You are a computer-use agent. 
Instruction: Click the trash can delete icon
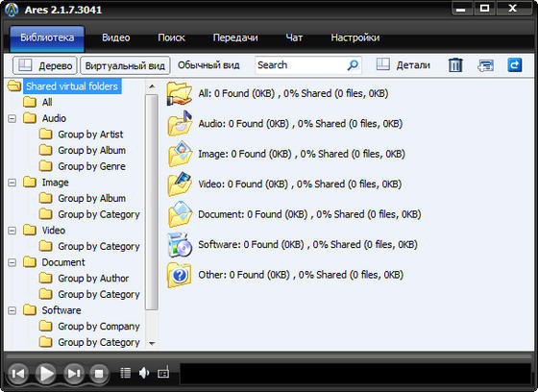tap(455, 65)
